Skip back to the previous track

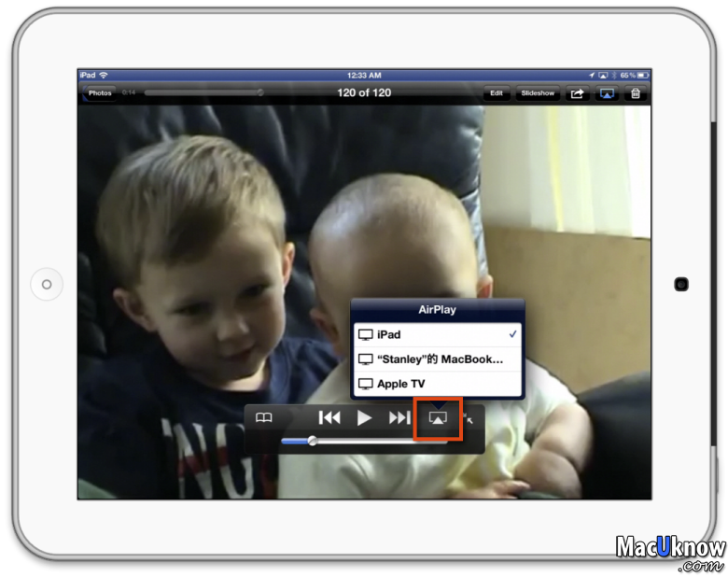tap(329, 418)
